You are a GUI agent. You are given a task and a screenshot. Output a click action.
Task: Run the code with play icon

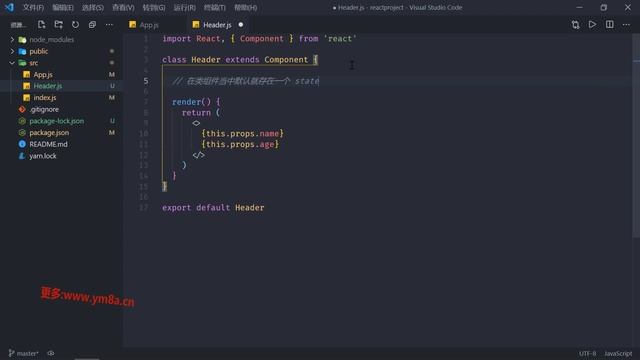pyautogui.click(x=592, y=24)
